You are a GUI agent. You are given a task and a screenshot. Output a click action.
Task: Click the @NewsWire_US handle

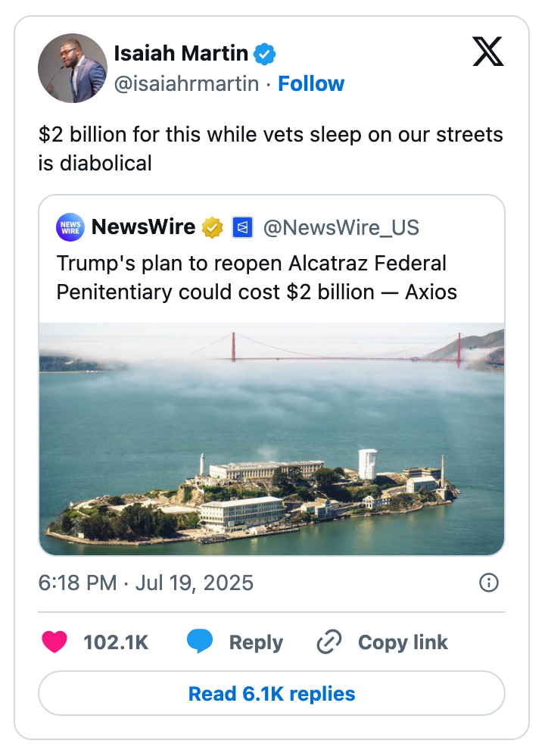pyautogui.click(x=341, y=227)
